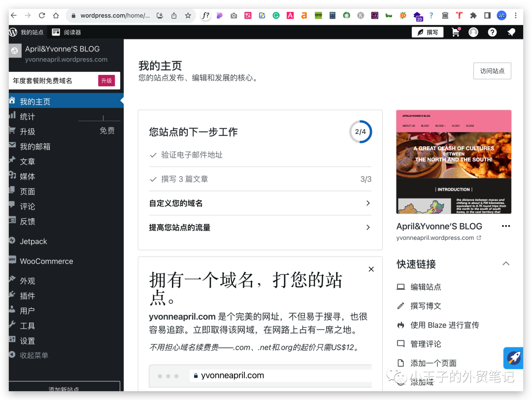Click the checkmark beside 撰写 3 篇文章
The image size is (532, 400).
153,179
